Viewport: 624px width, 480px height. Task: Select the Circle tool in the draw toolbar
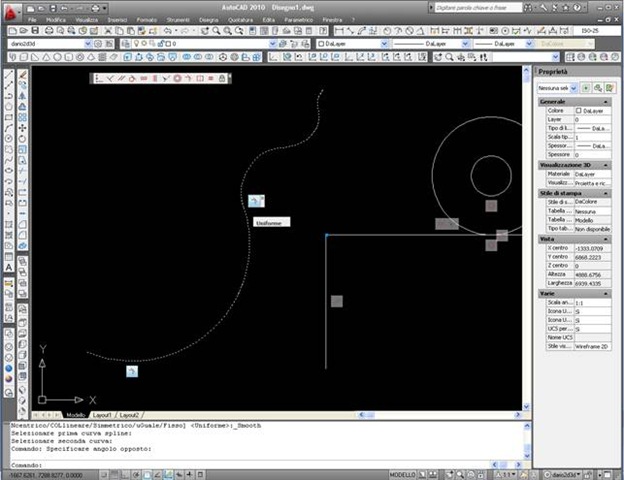click(x=9, y=139)
